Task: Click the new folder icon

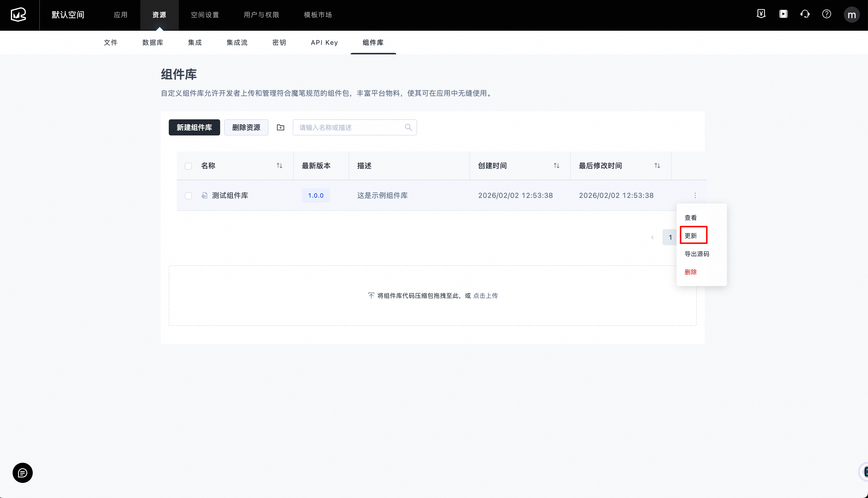Action: point(281,127)
